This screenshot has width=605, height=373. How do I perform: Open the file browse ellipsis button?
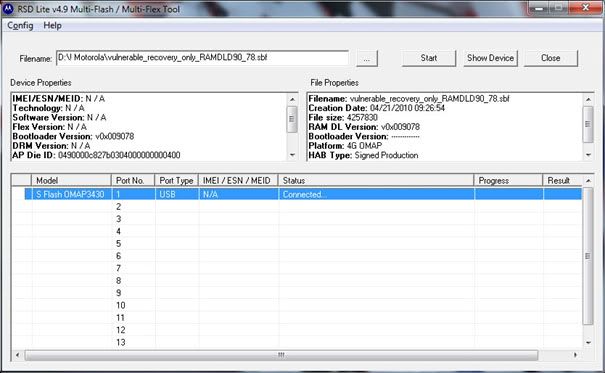click(x=367, y=59)
